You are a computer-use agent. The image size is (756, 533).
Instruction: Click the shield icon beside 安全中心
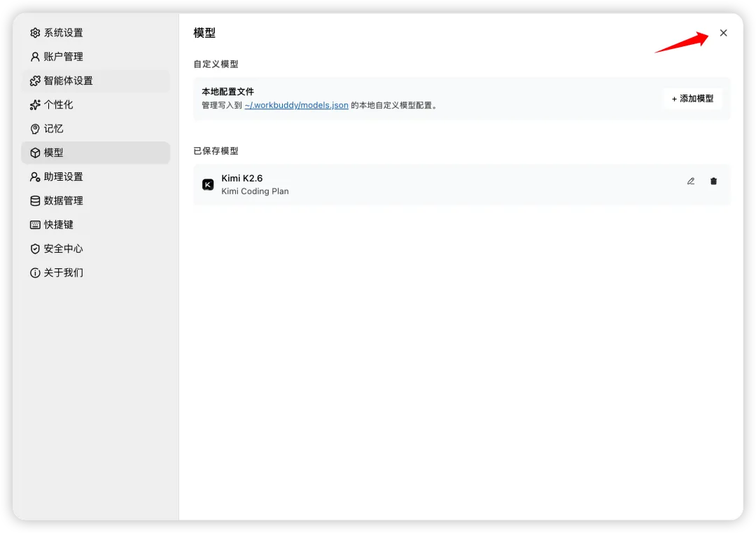click(35, 249)
